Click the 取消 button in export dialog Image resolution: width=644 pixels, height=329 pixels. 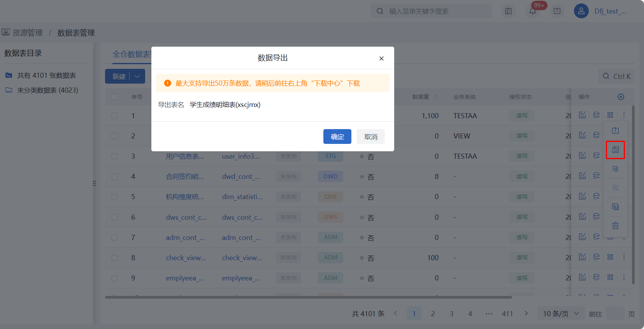tap(370, 136)
